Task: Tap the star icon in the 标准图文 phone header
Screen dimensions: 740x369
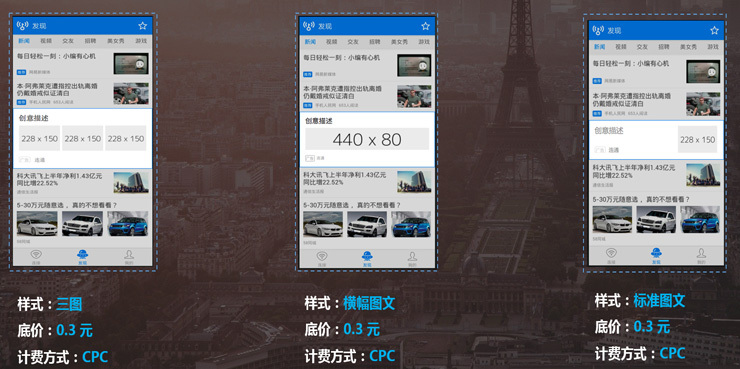Action: pyautogui.click(x=714, y=30)
